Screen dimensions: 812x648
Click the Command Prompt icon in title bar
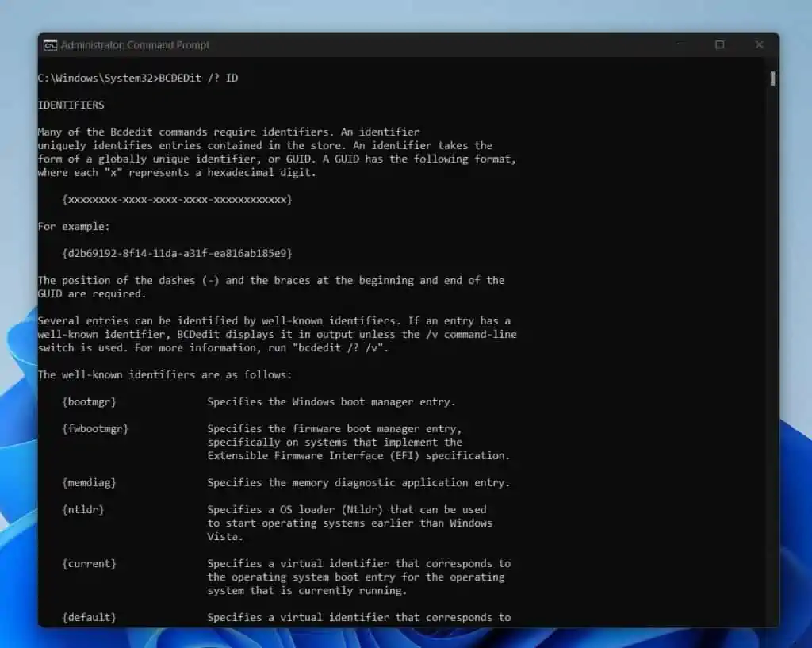pos(52,45)
